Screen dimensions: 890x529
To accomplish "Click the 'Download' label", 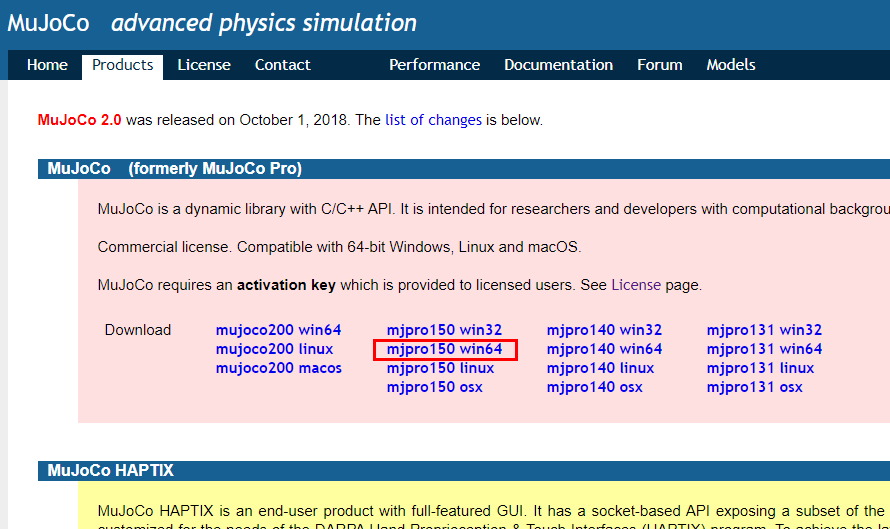I will tap(138, 330).
